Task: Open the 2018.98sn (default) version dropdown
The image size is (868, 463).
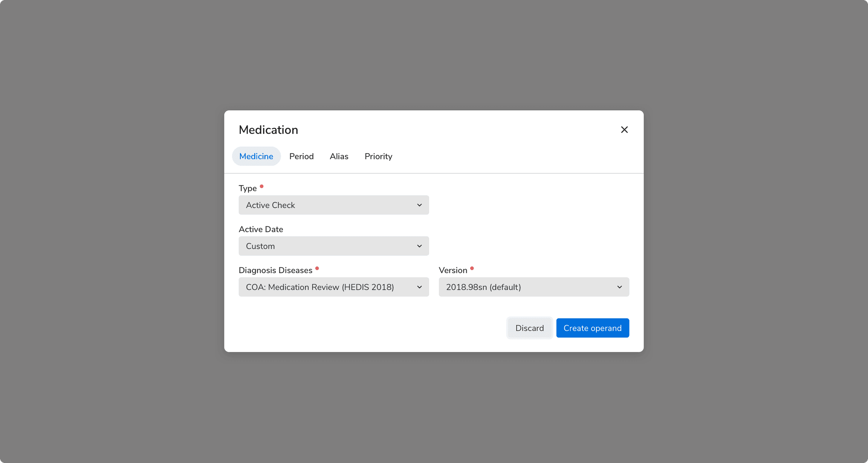Action: (x=533, y=287)
